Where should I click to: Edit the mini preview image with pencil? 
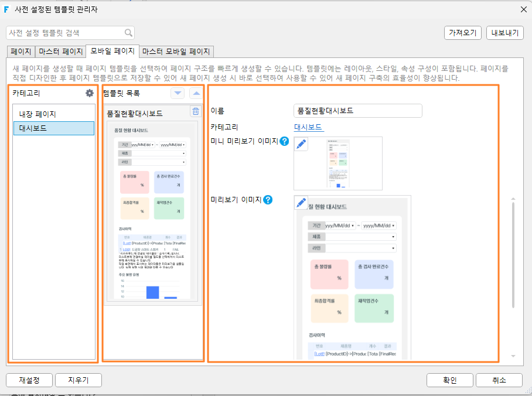(x=301, y=144)
